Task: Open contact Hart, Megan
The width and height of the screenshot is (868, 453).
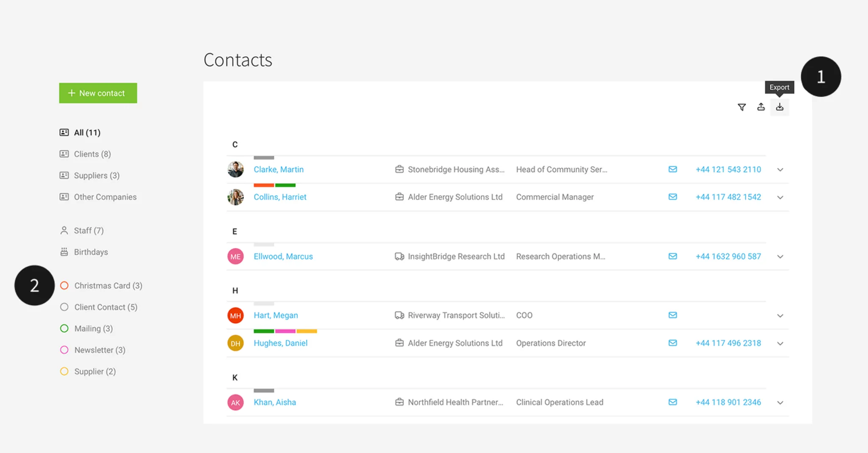Action: pyautogui.click(x=275, y=315)
